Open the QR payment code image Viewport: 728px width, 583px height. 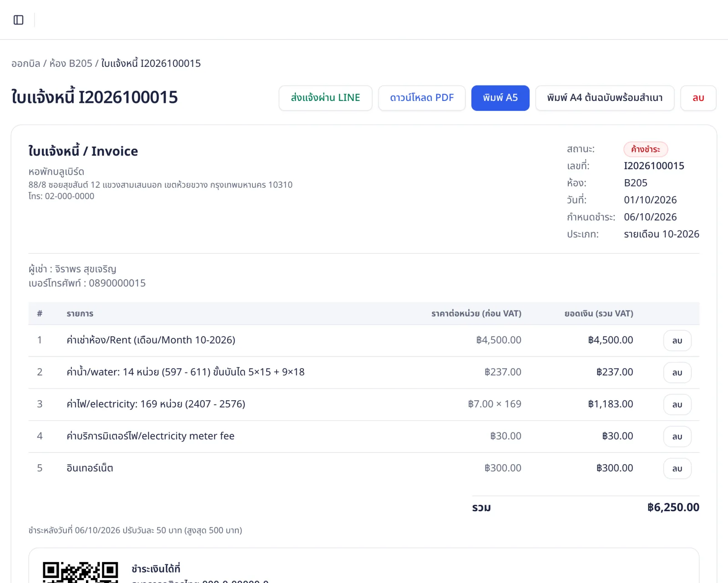[x=81, y=572]
